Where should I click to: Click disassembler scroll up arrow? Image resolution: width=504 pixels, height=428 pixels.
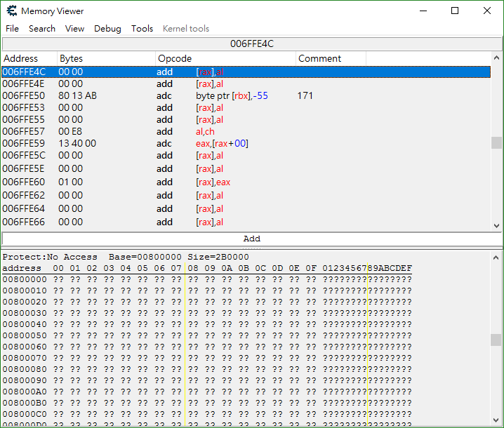pos(496,58)
